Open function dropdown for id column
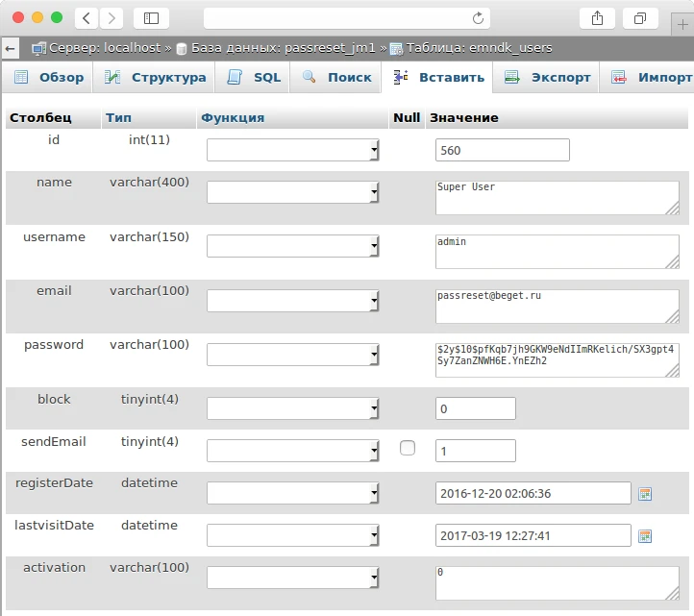The height and width of the screenshot is (616, 694). pos(293,150)
